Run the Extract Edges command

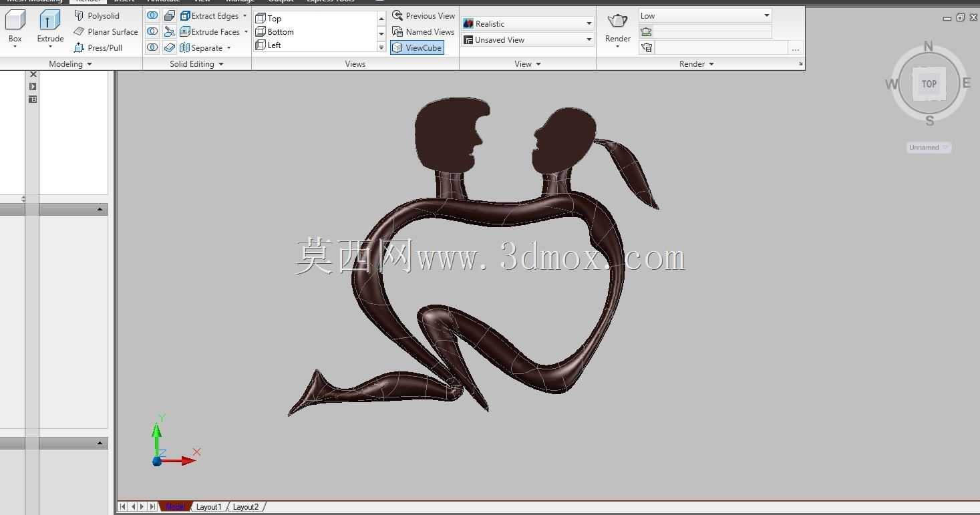(x=209, y=15)
